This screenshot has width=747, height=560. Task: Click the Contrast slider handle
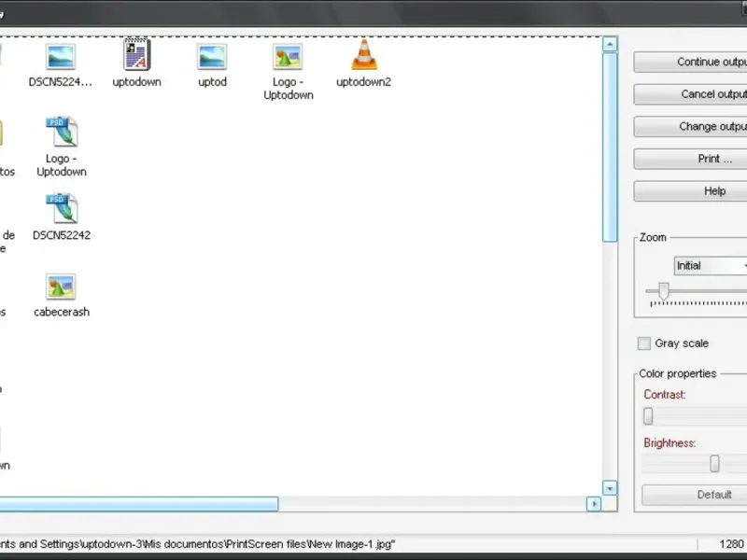pyautogui.click(x=648, y=416)
